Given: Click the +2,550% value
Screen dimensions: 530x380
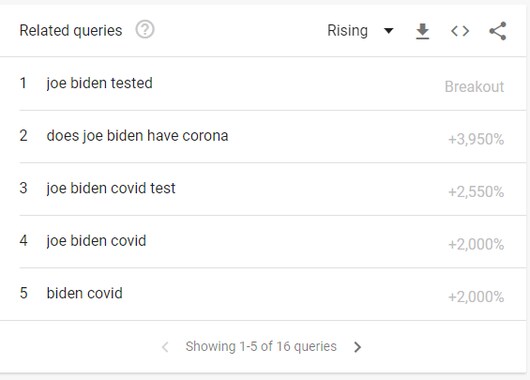Looking at the screenshot, I should pos(476,192).
